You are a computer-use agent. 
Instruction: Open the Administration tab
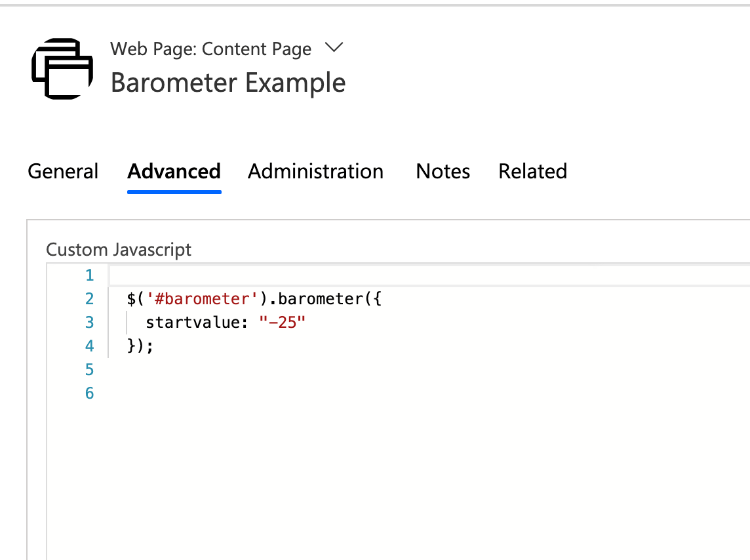315,171
